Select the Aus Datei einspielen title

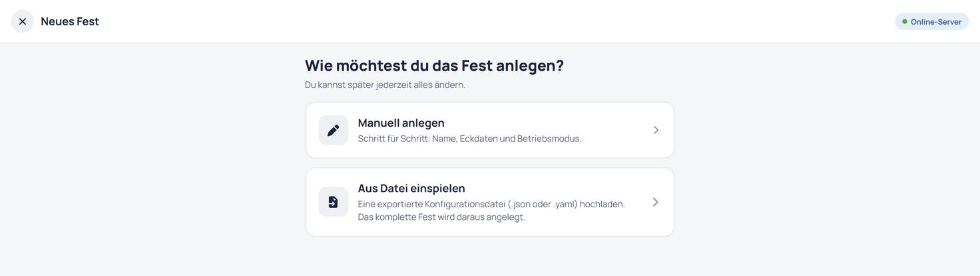[411, 188]
